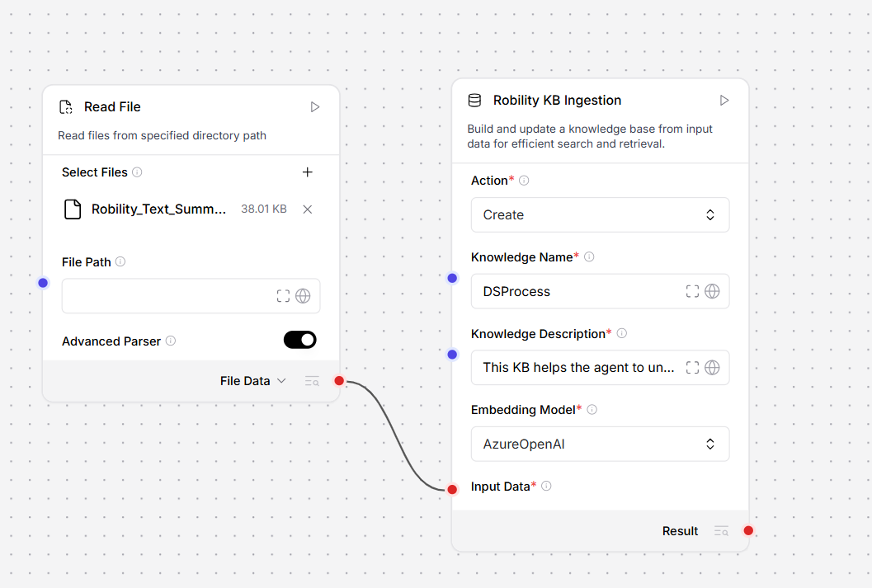This screenshot has width=872, height=588.
Task: Run the Read File node
Action: [314, 107]
